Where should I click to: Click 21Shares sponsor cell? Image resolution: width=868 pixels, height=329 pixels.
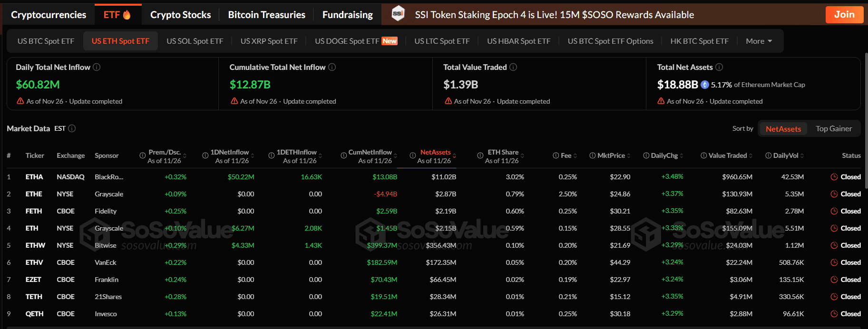108,297
